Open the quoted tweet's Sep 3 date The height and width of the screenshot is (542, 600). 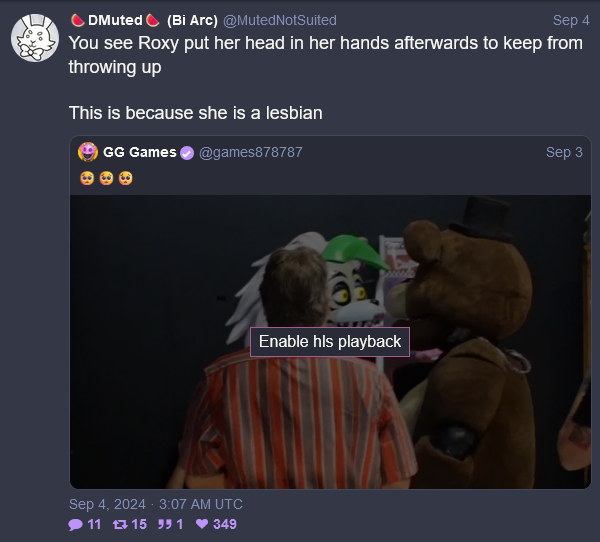tap(564, 152)
